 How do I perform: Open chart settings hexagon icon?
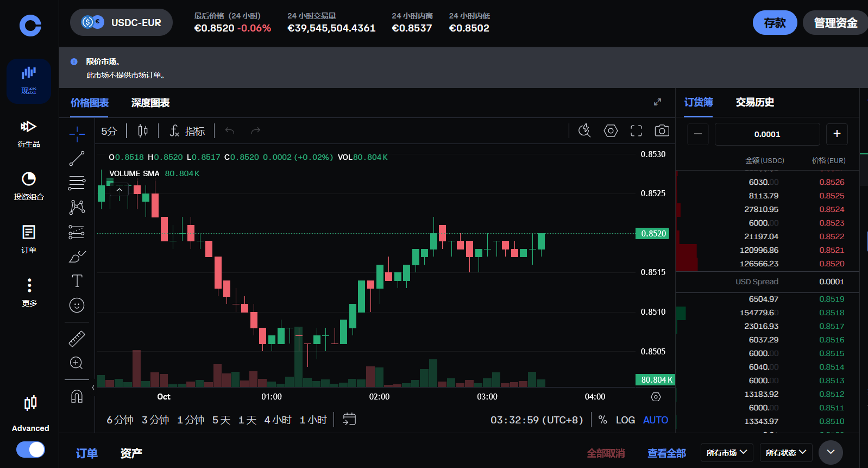click(611, 131)
